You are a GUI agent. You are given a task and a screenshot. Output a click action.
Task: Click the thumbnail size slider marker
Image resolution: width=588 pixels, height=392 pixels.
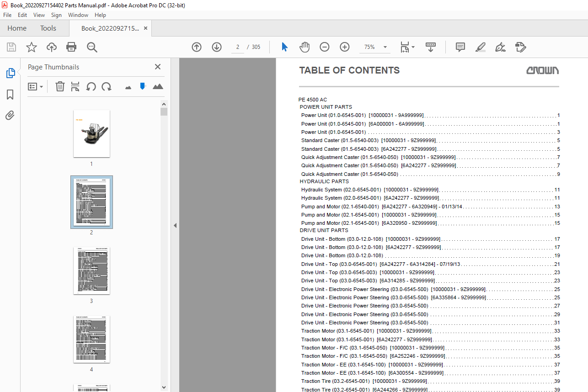(143, 86)
